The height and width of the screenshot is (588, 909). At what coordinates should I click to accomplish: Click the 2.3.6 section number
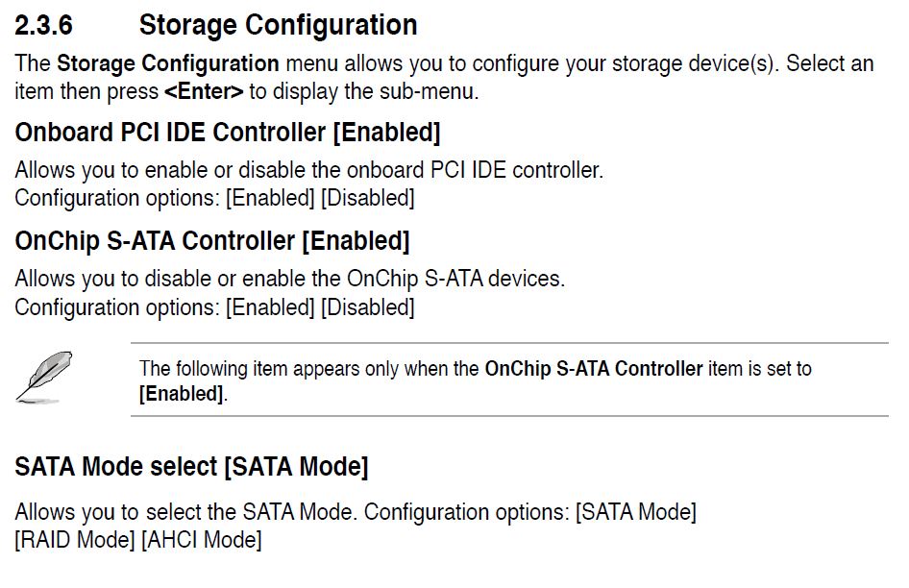coord(43,25)
